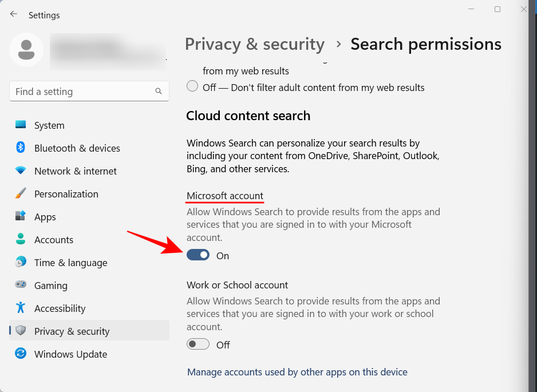Click the user profile picture
Viewport: 537px width, 392px height.
tap(26, 50)
